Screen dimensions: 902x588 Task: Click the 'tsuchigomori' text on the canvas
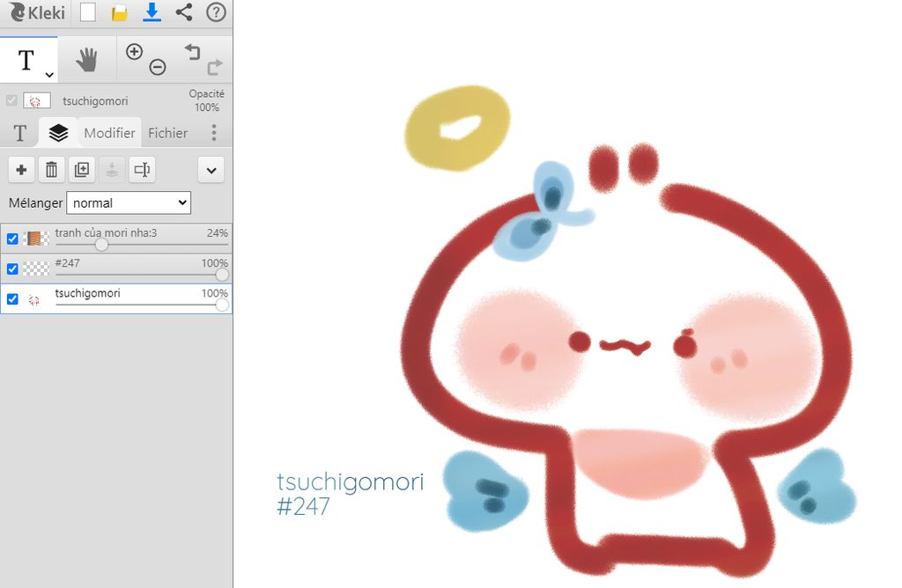pos(351,481)
